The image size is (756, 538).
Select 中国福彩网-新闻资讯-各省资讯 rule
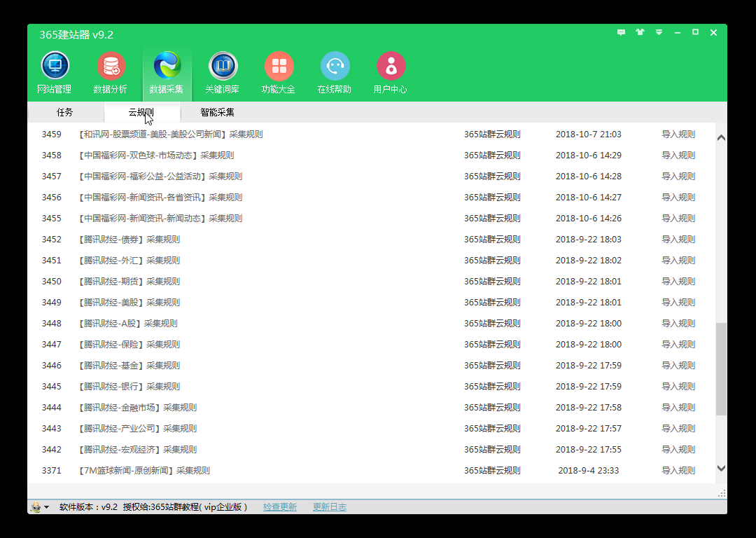click(160, 198)
